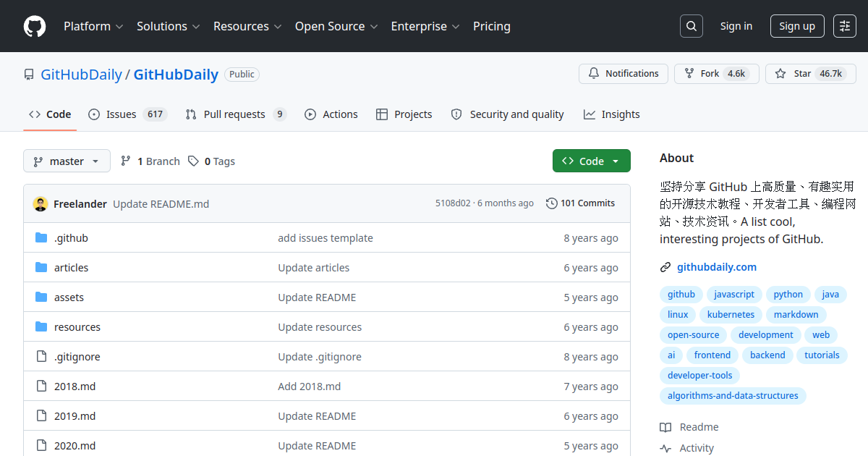Select the python topic tag
The image size is (868, 456).
pos(788,295)
